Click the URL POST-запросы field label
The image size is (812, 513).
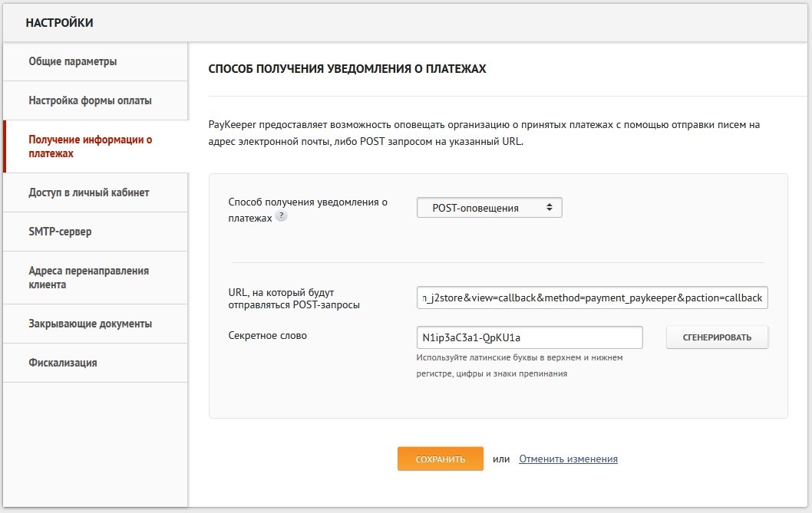pos(294,298)
